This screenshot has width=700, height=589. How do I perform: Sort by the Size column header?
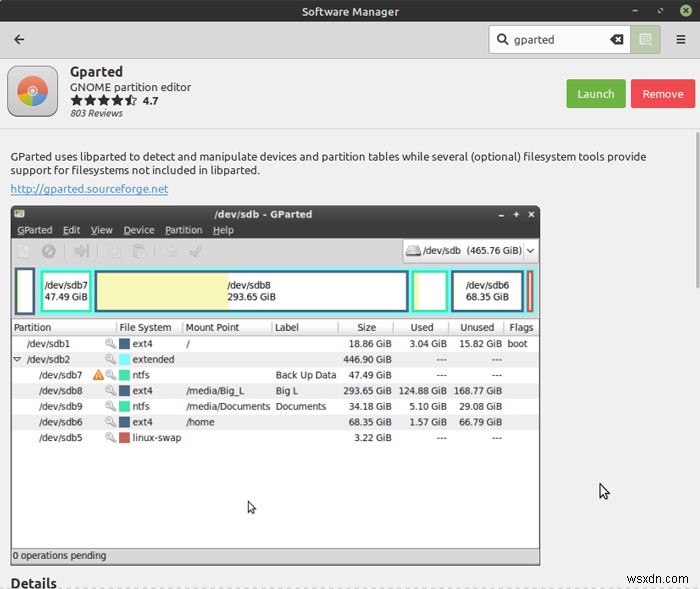(x=366, y=327)
